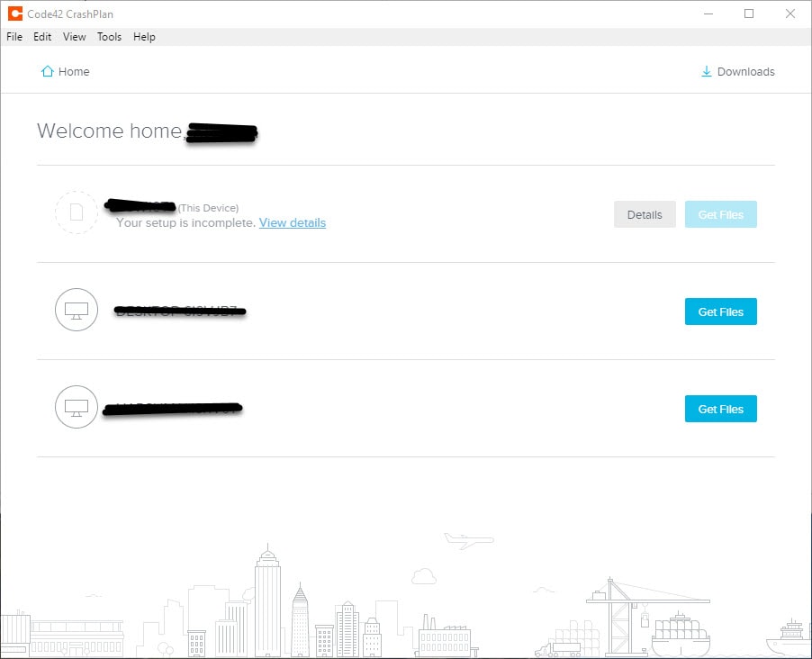Click the "Welcome home" heading text
Viewport: 812px width, 659px height.
pos(110,131)
